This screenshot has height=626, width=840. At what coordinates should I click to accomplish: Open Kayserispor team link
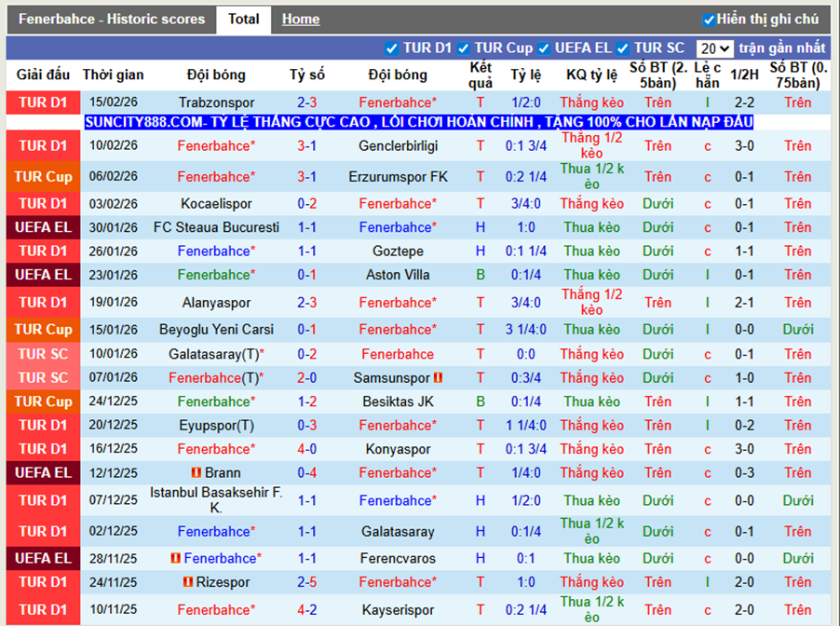point(398,610)
